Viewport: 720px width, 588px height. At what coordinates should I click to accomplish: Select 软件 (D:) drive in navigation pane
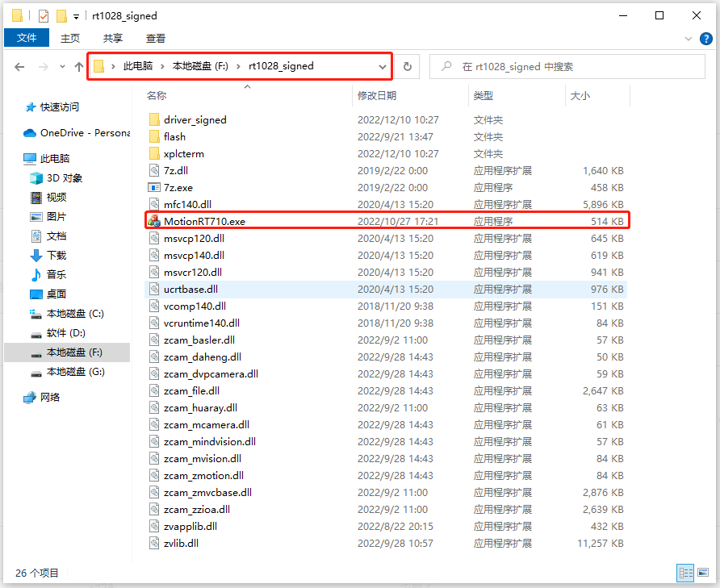pyautogui.click(x=65, y=333)
